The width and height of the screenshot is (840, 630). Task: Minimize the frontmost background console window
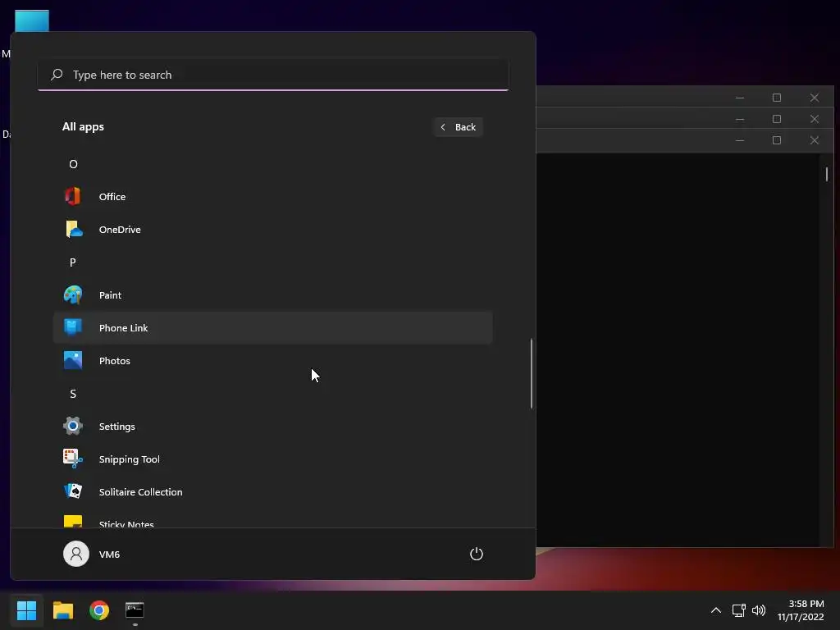click(x=740, y=140)
